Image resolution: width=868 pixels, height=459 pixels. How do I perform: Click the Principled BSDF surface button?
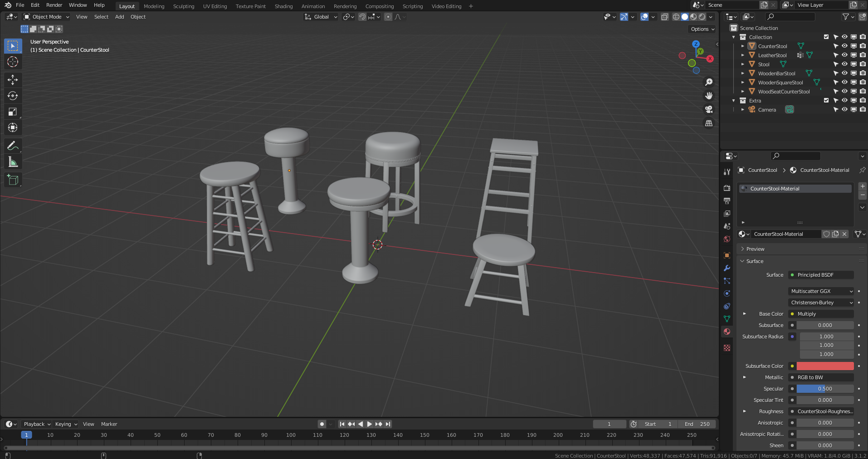pyautogui.click(x=821, y=275)
